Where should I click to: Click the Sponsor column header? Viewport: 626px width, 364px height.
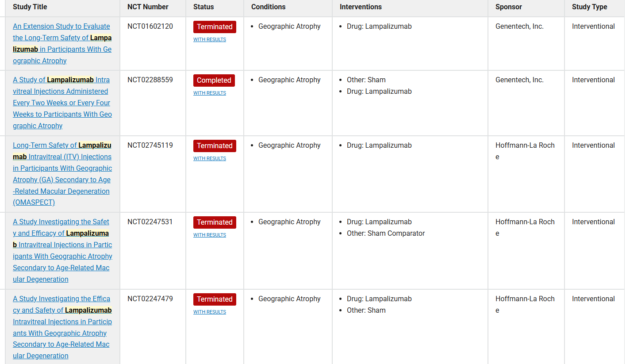click(509, 7)
